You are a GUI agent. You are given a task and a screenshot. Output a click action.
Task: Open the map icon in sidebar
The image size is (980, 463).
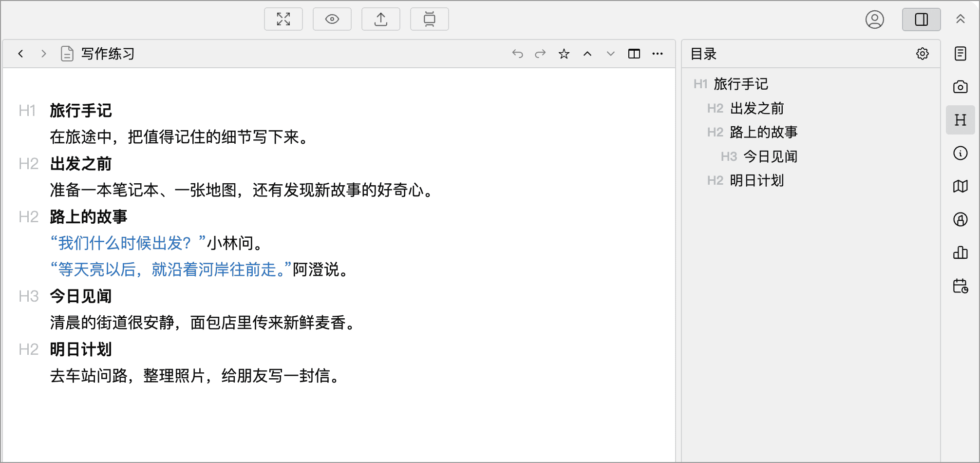[x=961, y=186]
